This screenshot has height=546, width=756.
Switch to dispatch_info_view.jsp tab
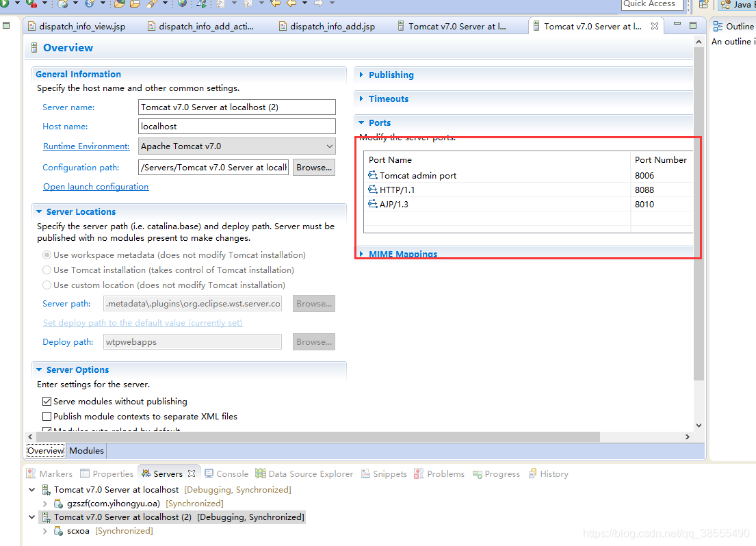point(77,27)
